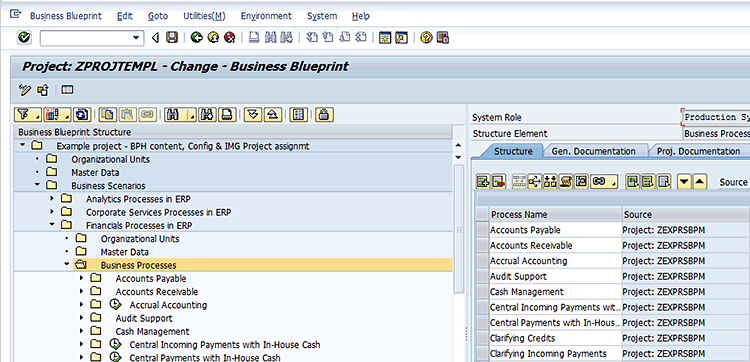Select the row marker for Cash Management
This screenshot has width=750, height=362.
coord(483,292)
